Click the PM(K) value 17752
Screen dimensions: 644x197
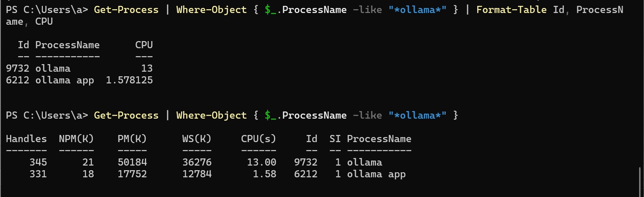[132, 174]
